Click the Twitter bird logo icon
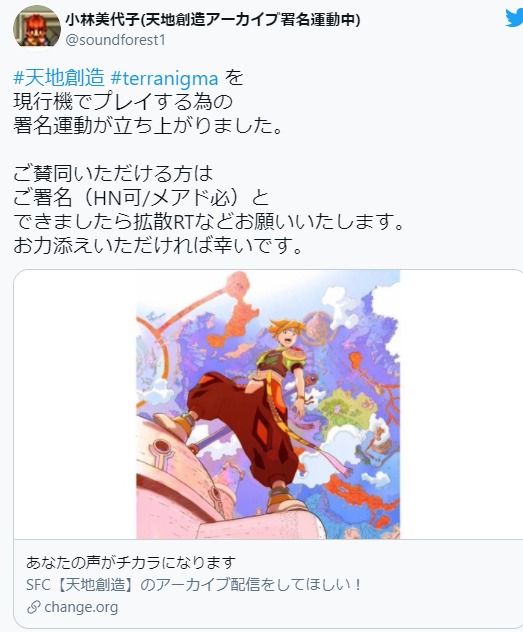This screenshot has width=523, height=632. pos(515,18)
